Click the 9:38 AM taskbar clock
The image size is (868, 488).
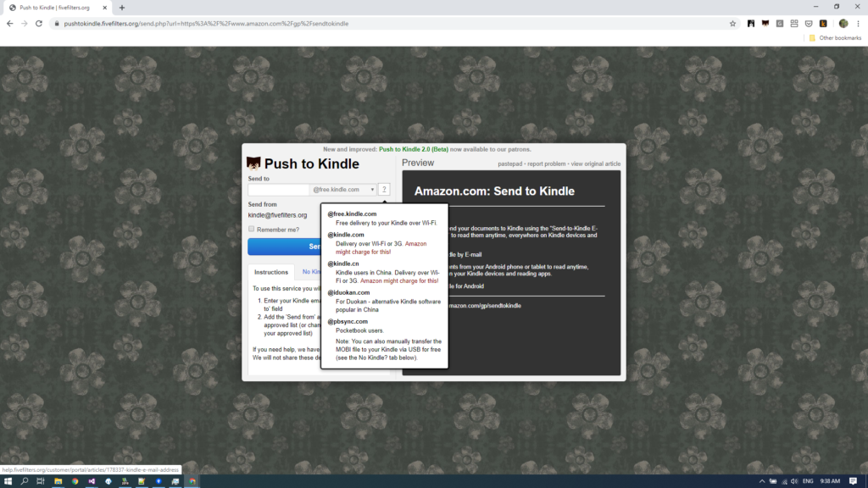click(830, 481)
